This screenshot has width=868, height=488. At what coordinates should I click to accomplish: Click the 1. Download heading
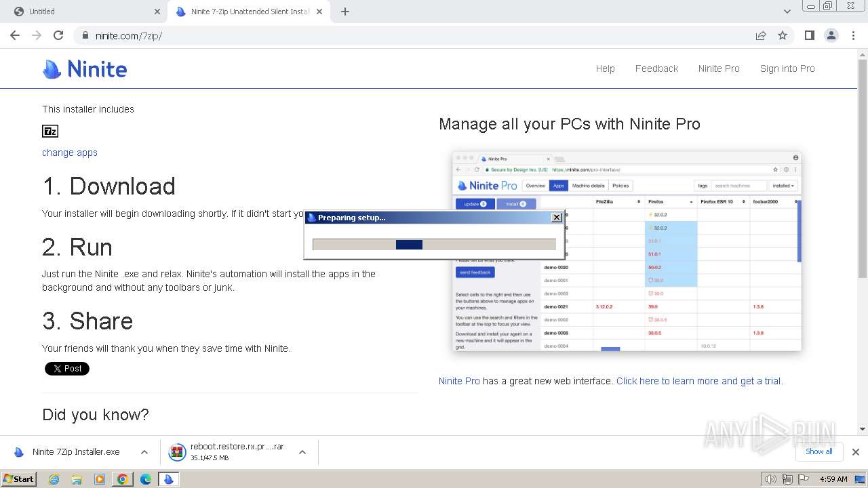coord(108,186)
